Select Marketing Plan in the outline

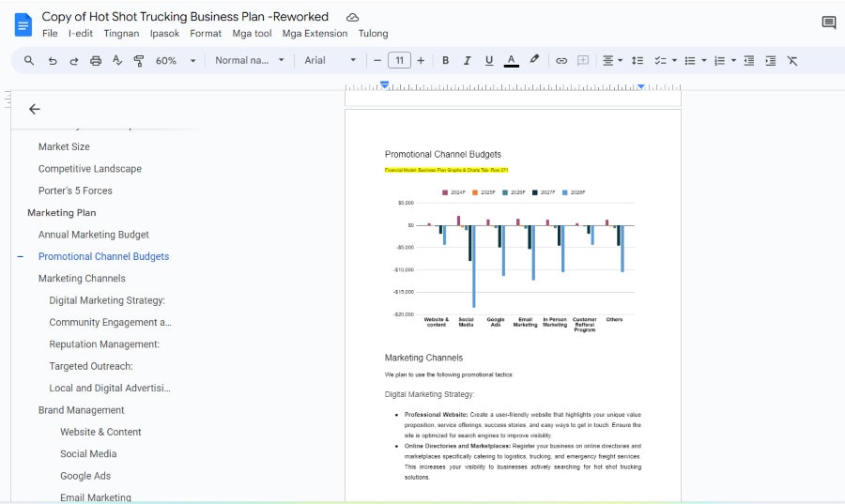tap(61, 213)
